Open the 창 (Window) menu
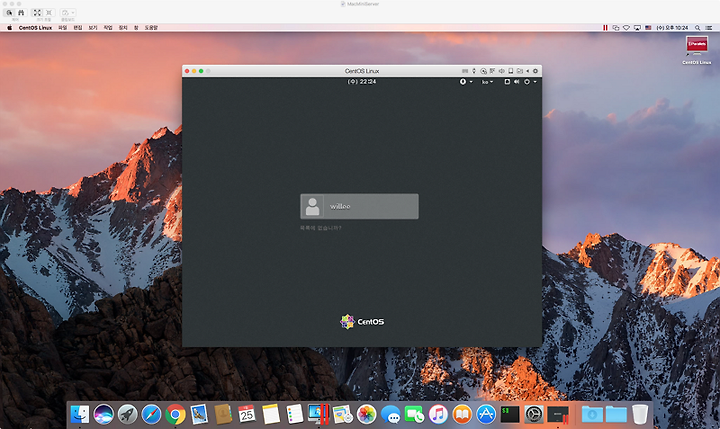This screenshot has width=720, height=429. click(136, 28)
